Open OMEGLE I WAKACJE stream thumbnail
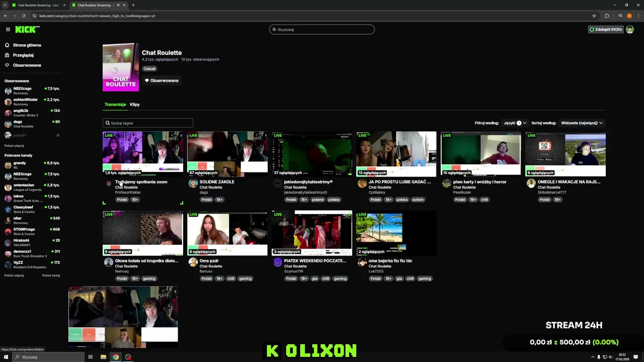 (566, 154)
